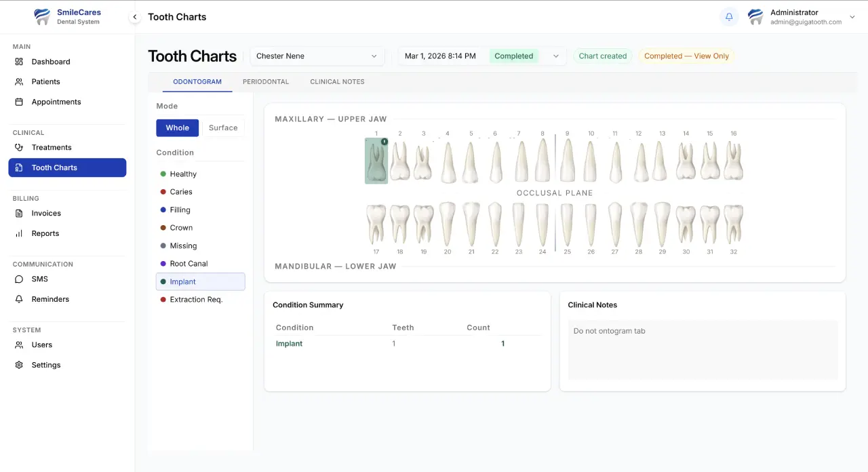Click the Treatments stethoscope icon

point(19,147)
